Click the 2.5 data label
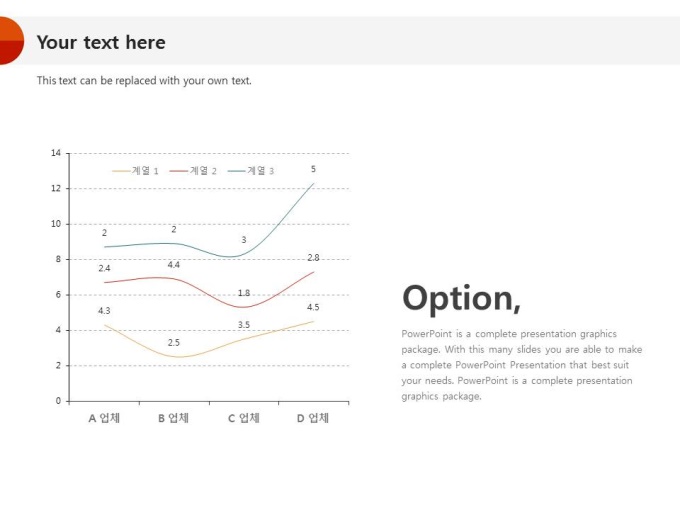Viewport: 680px width, 510px height. (174, 343)
